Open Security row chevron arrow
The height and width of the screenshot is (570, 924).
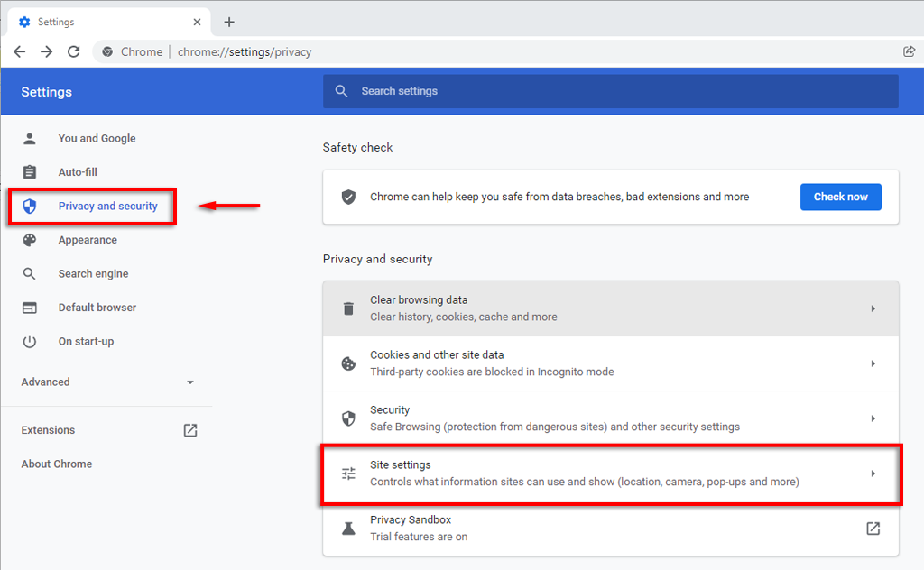(x=873, y=418)
